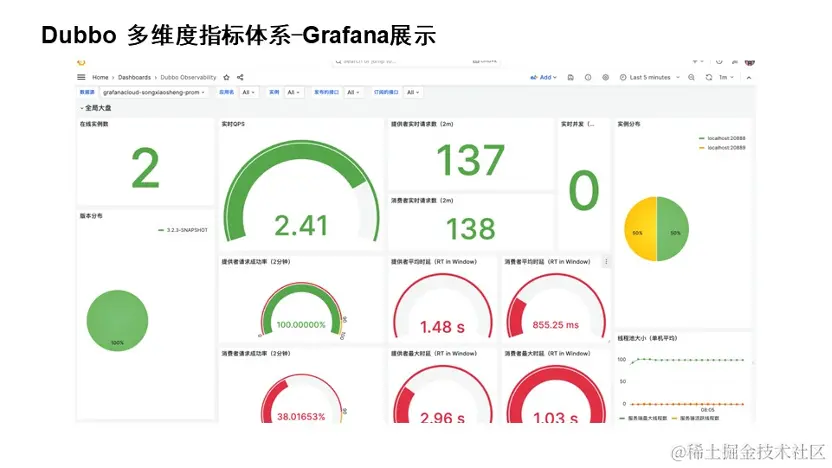Click the 2.41 QPS gauge value
This screenshot has width=832, height=468.
[301, 226]
